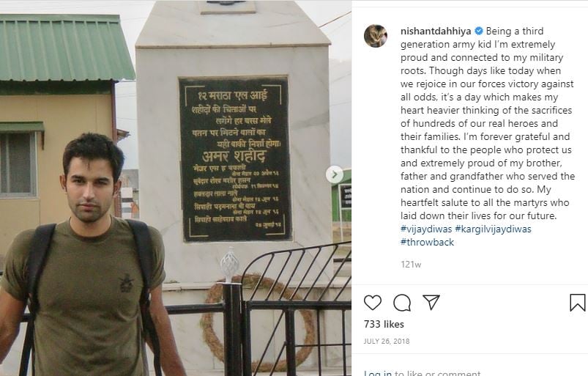Click the verified badge next to username
The width and height of the screenshot is (588, 376).
(479, 31)
